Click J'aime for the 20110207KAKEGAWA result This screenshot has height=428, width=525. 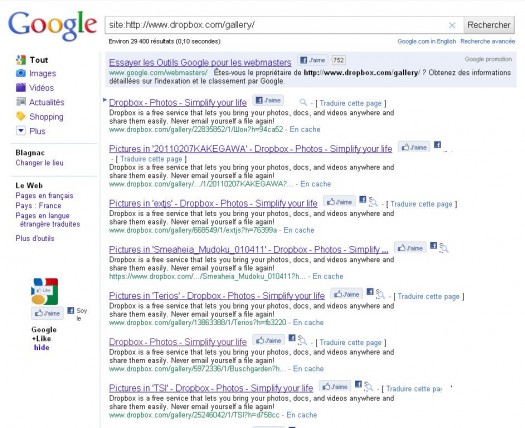click(x=414, y=147)
